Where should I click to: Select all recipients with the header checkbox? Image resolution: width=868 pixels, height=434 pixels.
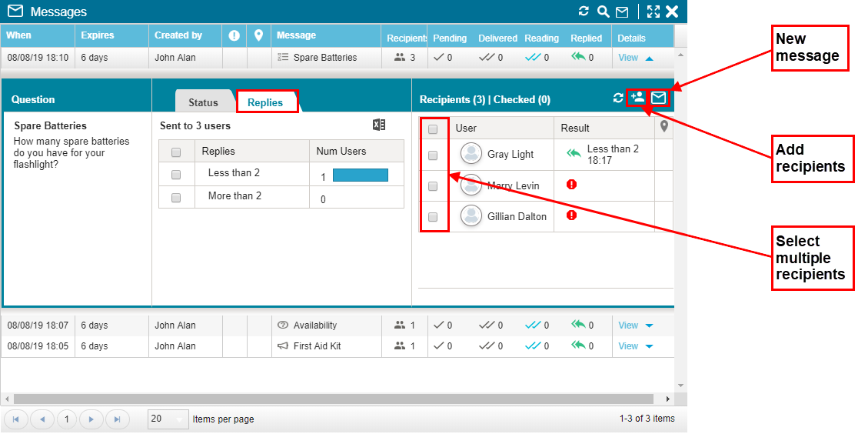[x=433, y=129]
